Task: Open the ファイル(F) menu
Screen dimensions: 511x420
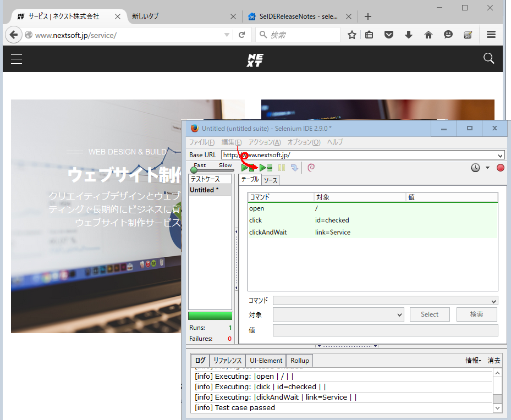Action: click(202, 142)
